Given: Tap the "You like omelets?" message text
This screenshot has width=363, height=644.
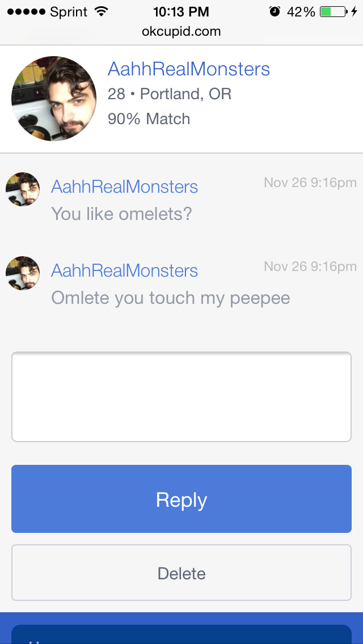Looking at the screenshot, I should tap(121, 214).
